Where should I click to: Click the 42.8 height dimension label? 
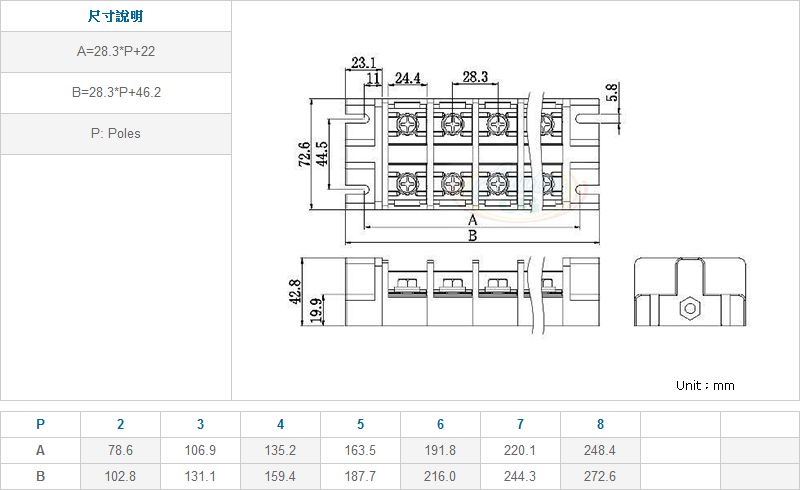pos(295,291)
